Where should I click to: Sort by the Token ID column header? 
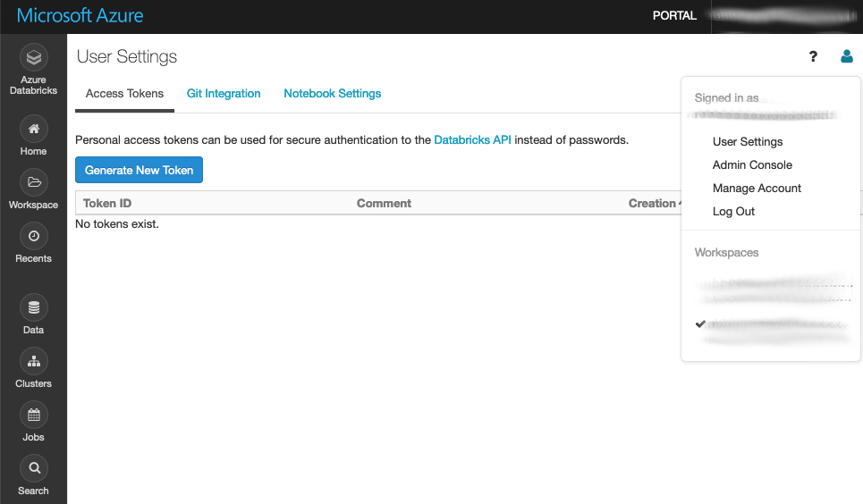tap(107, 203)
